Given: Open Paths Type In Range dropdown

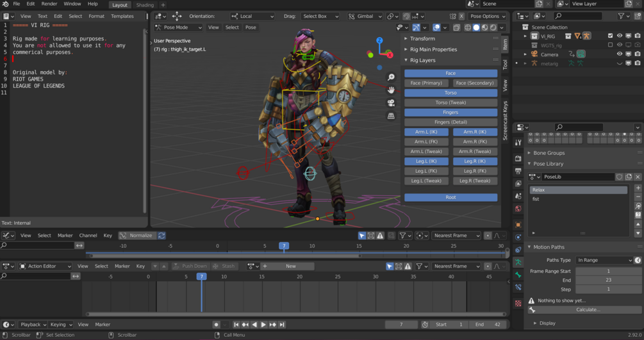Looking at the screenshot, I should (x=604, y=260).
